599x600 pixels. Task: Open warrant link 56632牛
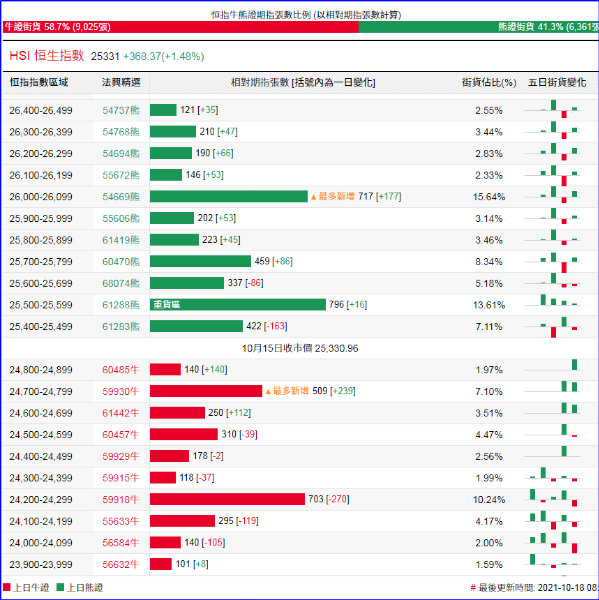(x=121, y=564)
